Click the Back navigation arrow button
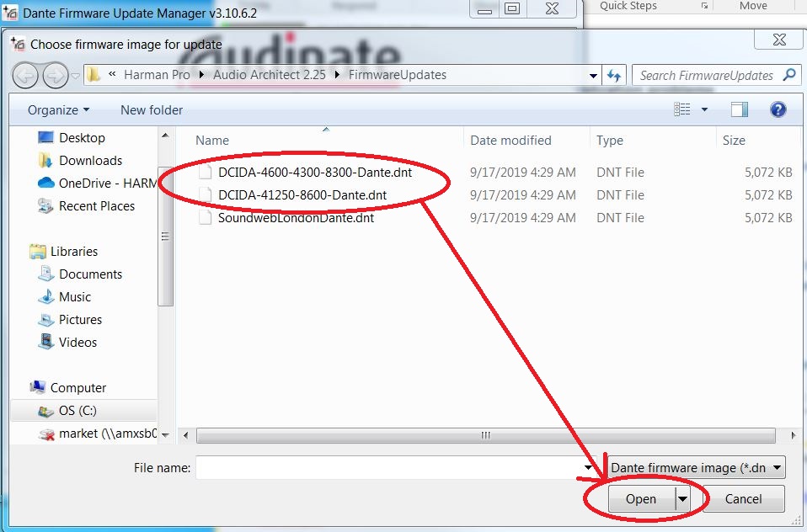807x532 pixels. (x=26, y=75)
